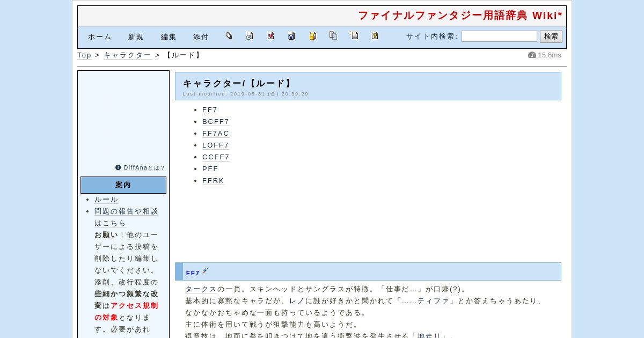Open the キャラクター breadcrumb link
Viewport: 644px width, 338px height.
coord(127,55)
